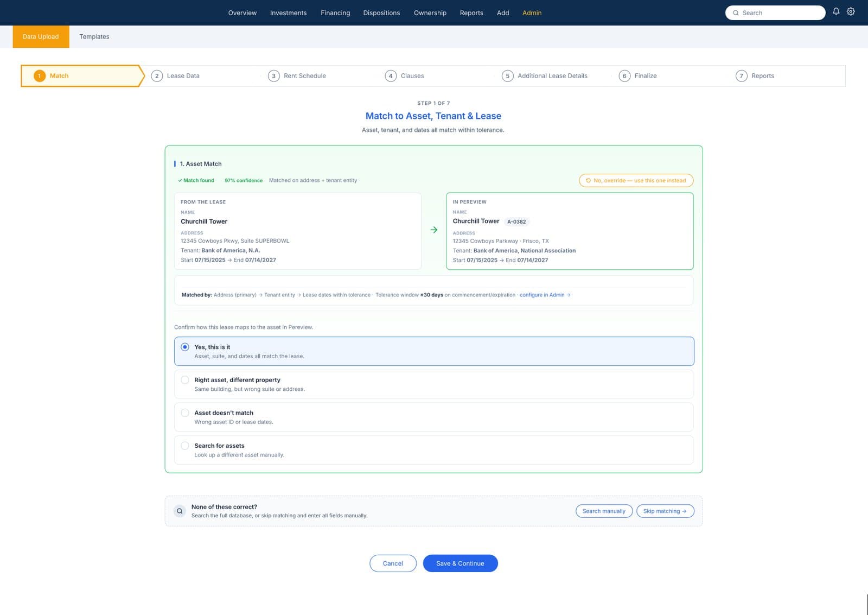868x615 pixels.
Task: Click Save & Continue
Action: tap(460, 563)
